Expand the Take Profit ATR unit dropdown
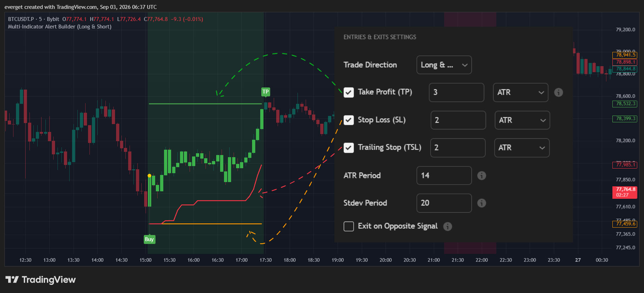Viewport: 644px width, 293px height. tap(520, 92)
